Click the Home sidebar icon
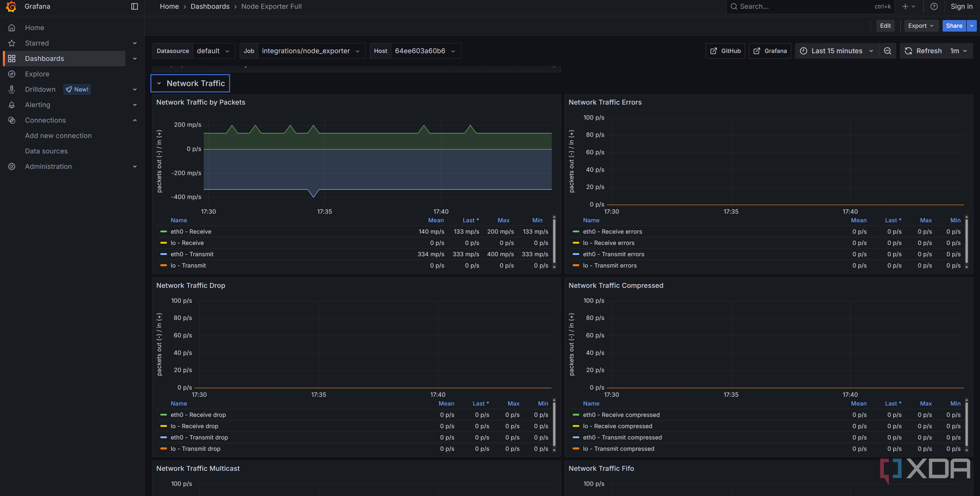Screen dimensions: 980x496 click(12, 28)
